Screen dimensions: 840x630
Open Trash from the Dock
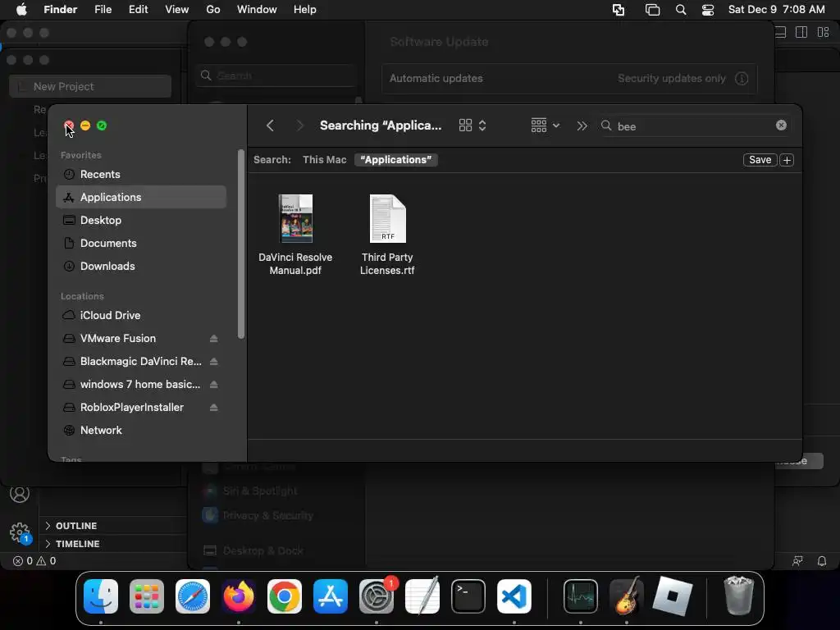(739, 596)
